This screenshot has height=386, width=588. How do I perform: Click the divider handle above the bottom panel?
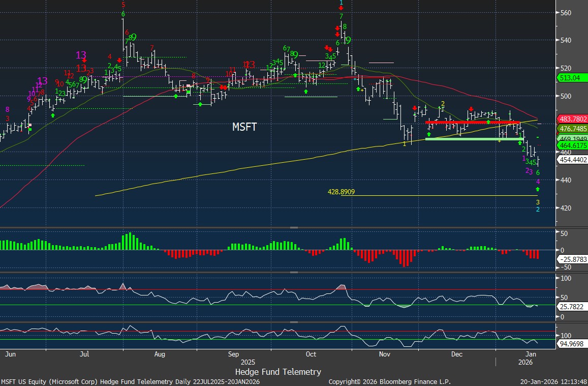294,322
